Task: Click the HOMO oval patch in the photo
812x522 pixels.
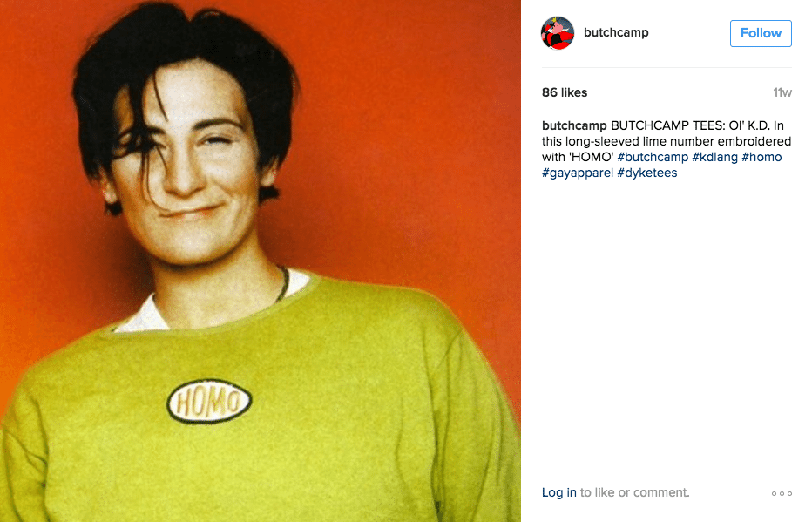Action: [x=209, y=402]
